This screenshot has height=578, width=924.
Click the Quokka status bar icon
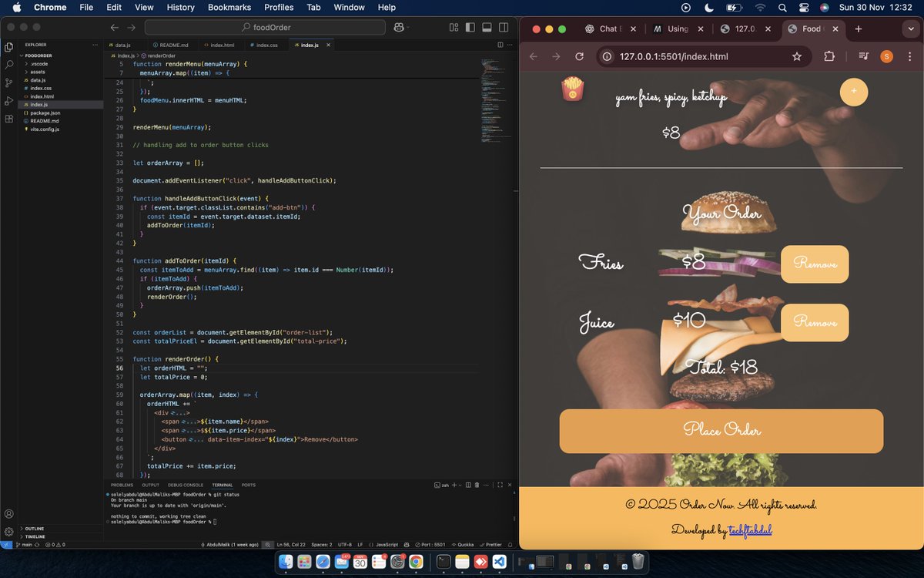pos(464,544)
